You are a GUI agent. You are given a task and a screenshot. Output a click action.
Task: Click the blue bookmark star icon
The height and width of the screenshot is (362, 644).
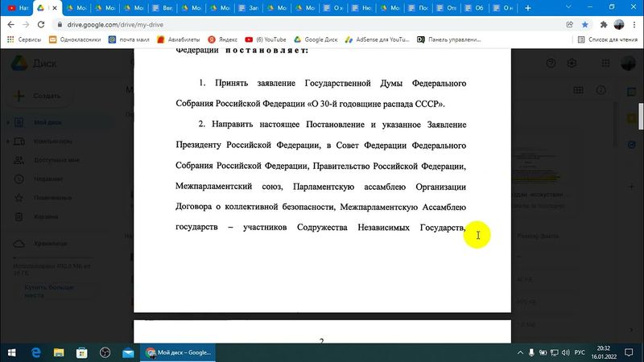[x=585, y=25]
